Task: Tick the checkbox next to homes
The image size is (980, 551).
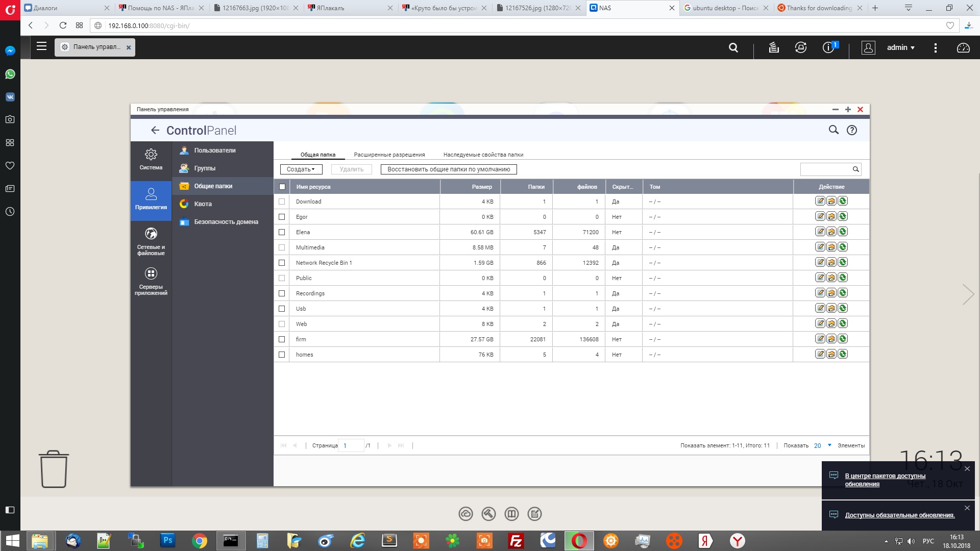Action: [282, 355]
